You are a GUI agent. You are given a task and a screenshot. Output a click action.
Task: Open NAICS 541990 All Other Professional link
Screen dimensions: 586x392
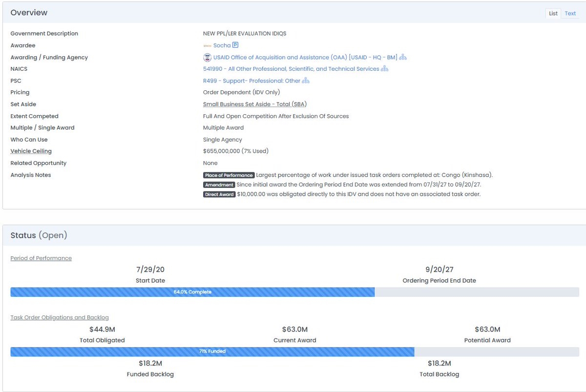tap(291, 69)
